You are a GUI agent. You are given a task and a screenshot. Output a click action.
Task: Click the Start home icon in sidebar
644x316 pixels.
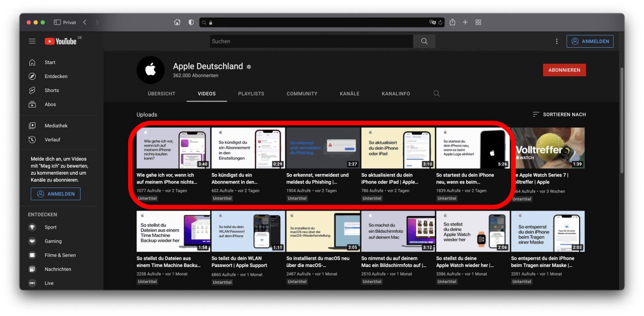tap(32, 62)
